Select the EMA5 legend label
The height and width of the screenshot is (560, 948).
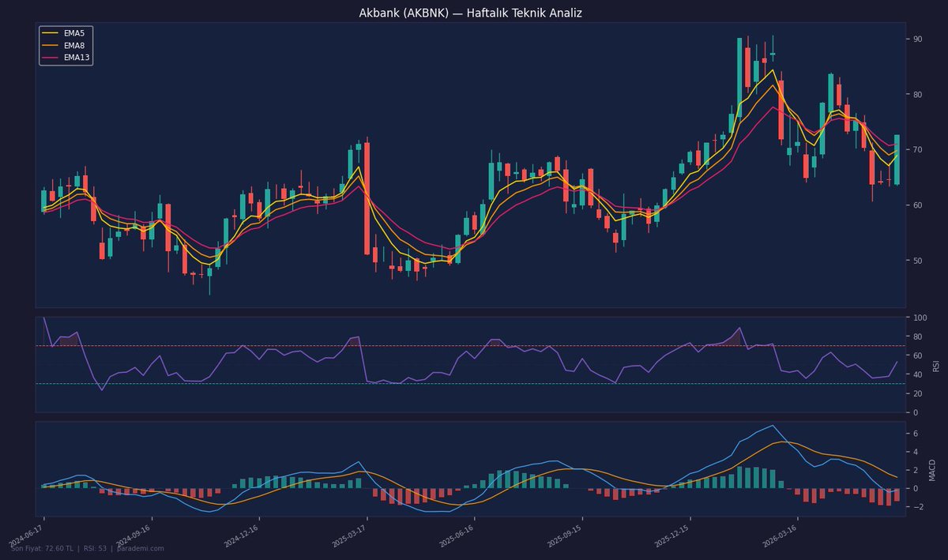[x=74, y=33]
